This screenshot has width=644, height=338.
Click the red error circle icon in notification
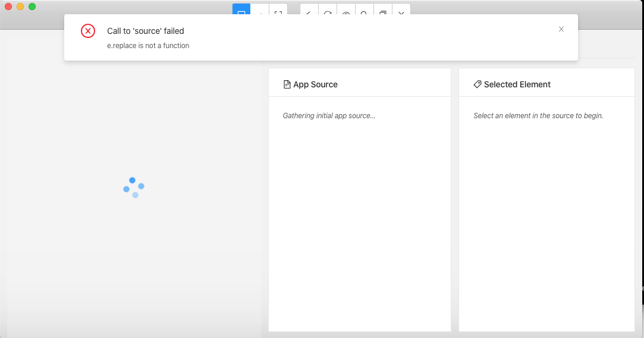(88, 31)
